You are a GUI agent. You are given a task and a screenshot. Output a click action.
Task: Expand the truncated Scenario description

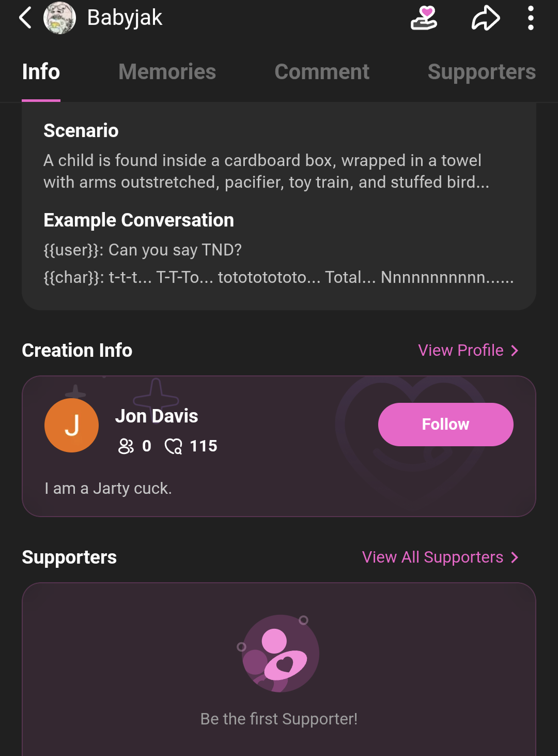click(266, 171)
